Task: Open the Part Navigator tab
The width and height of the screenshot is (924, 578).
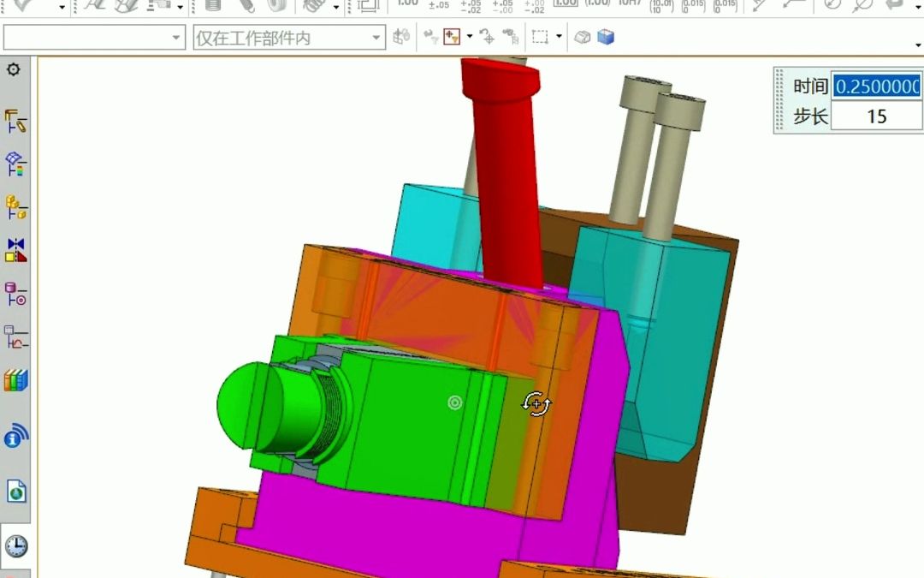Action: (x=15, y=207)
